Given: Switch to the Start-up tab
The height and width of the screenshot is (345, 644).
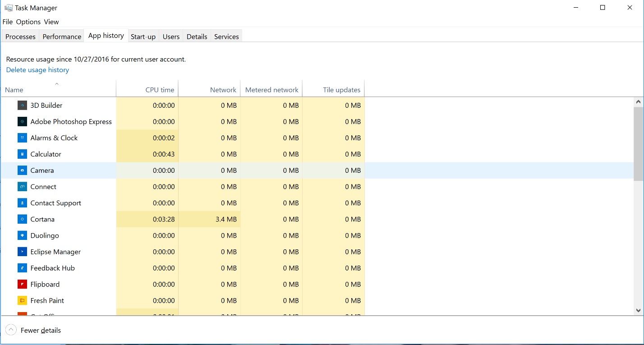Looking at the screenshot, I should [x=143, y=37].
